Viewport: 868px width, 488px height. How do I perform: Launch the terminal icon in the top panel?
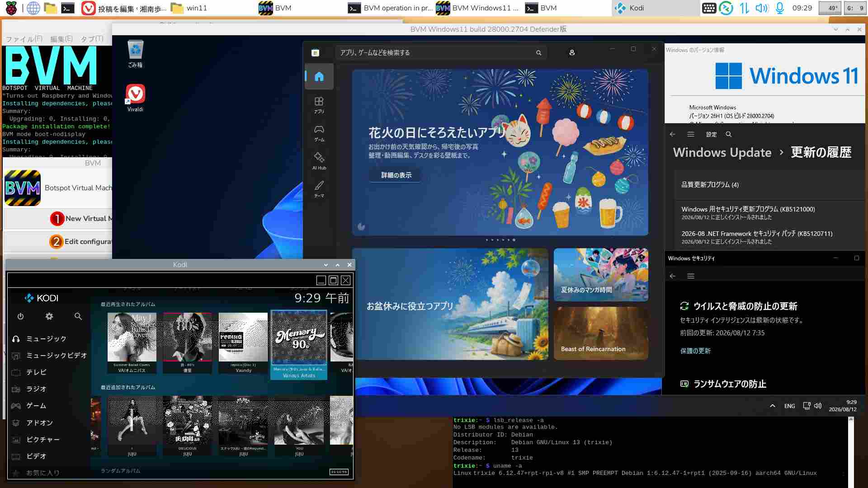click(x=68, y=8)
